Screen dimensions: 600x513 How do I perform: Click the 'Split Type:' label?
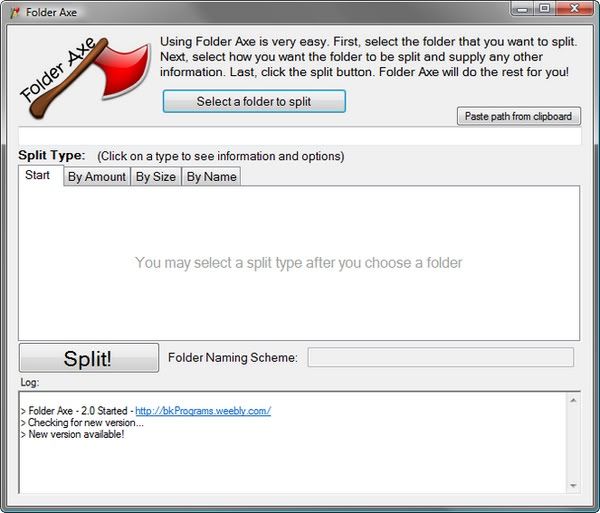pos(52,155)
